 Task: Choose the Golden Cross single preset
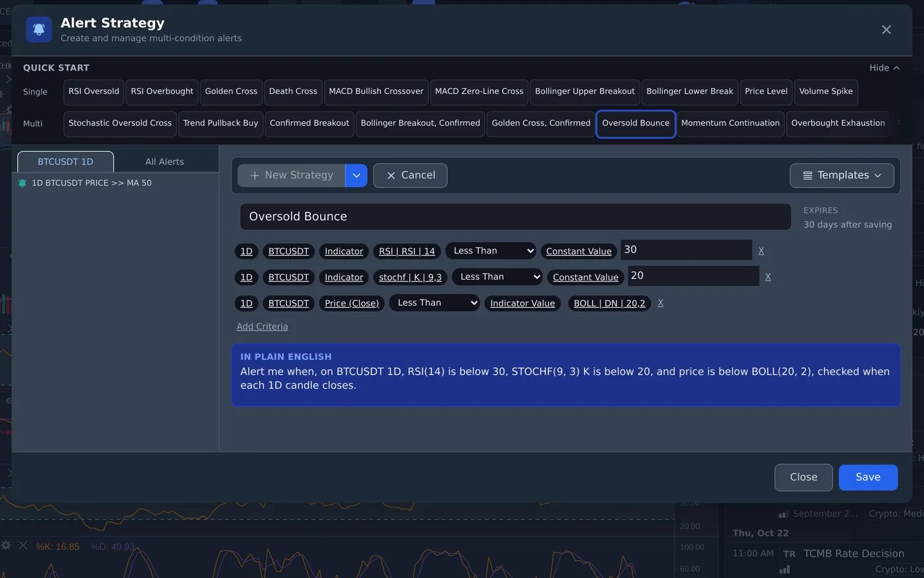231,92
